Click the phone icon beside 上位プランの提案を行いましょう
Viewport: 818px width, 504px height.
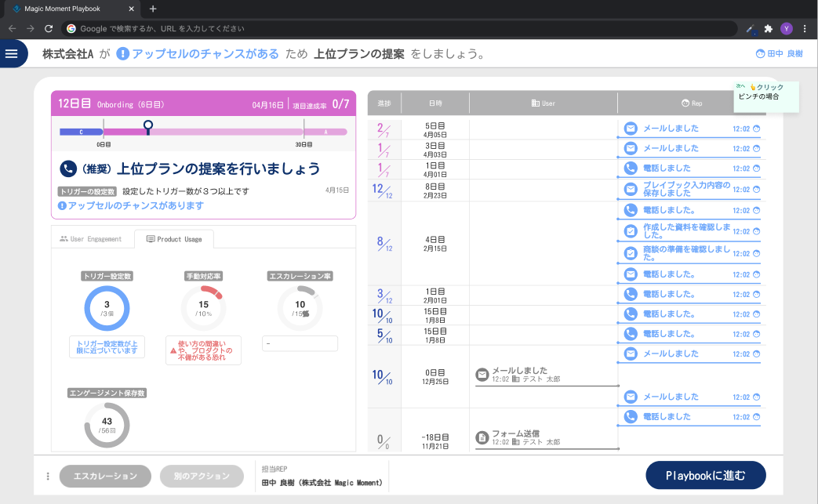click(x=67, y=169)
